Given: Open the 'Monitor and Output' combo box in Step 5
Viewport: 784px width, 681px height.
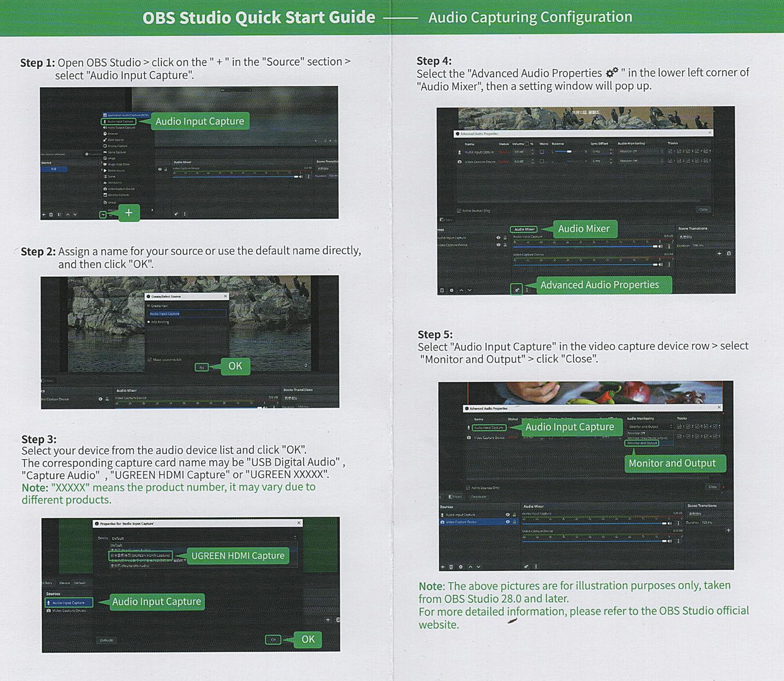Looking at the screenshot, I should [650, 427].
